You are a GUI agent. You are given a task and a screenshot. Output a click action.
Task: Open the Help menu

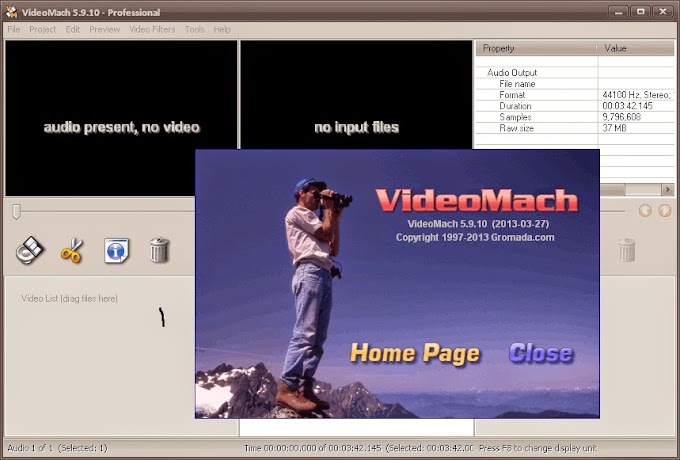(x=222, y=29)
